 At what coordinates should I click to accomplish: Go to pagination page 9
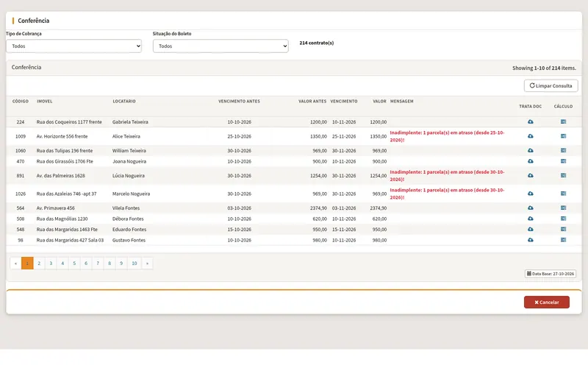121,263
